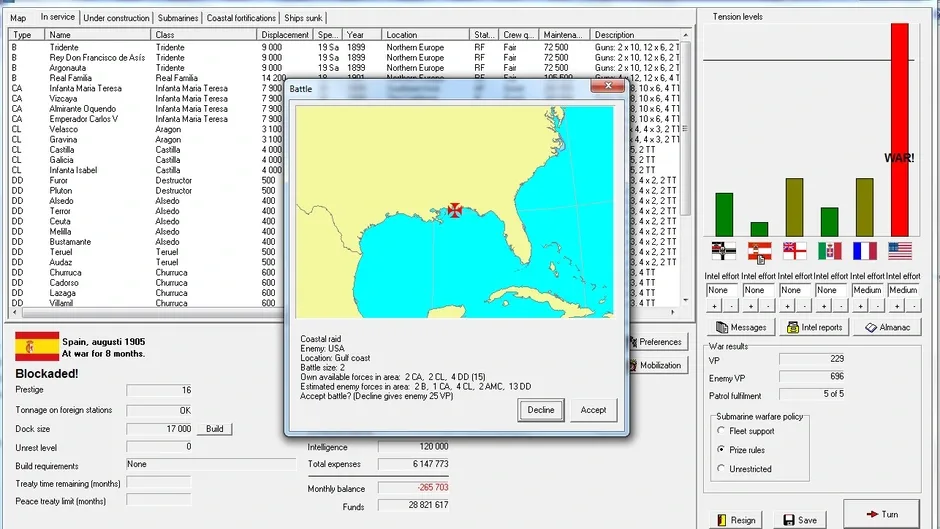Decrease Intel effort for Austria-Hungary
Viewport: 940px width, 529px height.
768,306
